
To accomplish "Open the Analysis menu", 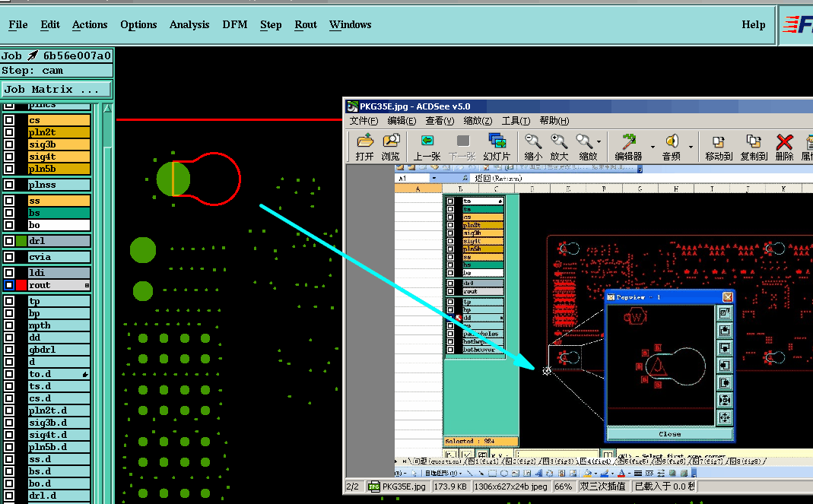I will [x=189, y=24].
